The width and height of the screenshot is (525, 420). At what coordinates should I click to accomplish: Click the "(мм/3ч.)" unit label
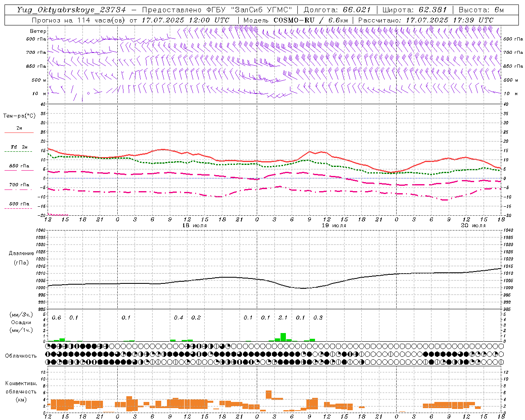pyautogui.click(x=21, y=315)
